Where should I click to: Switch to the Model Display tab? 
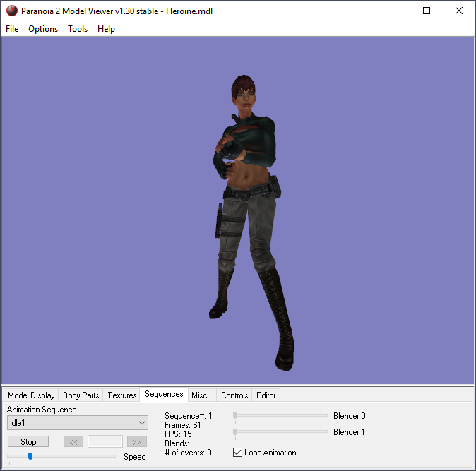point(31,395)
